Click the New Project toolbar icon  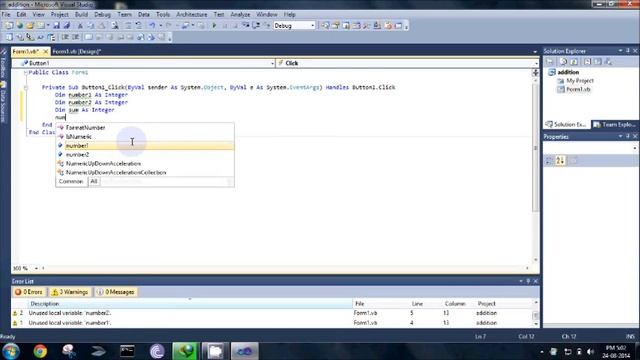tap(9, 26)
